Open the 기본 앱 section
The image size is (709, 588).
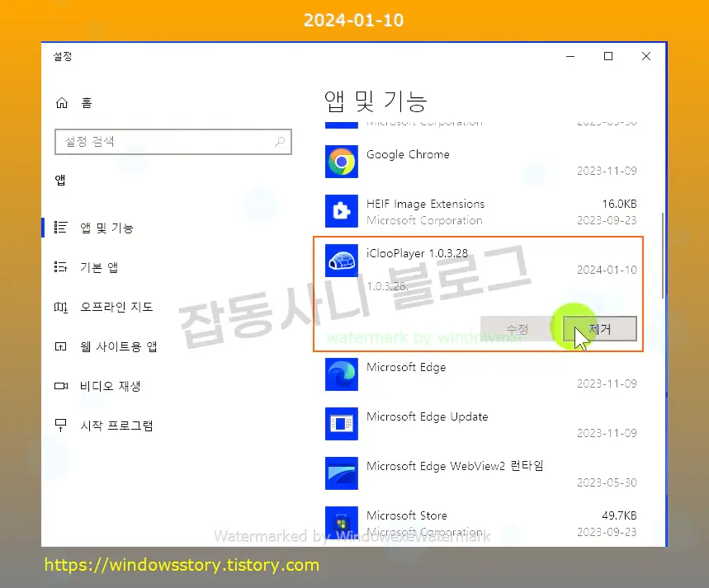(x=99, y=267)
